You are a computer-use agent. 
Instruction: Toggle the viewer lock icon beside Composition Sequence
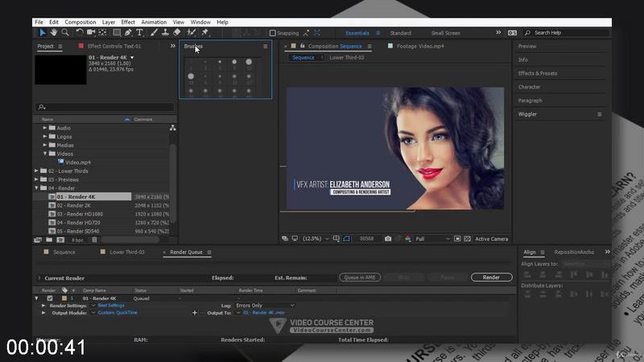[303, 46]
